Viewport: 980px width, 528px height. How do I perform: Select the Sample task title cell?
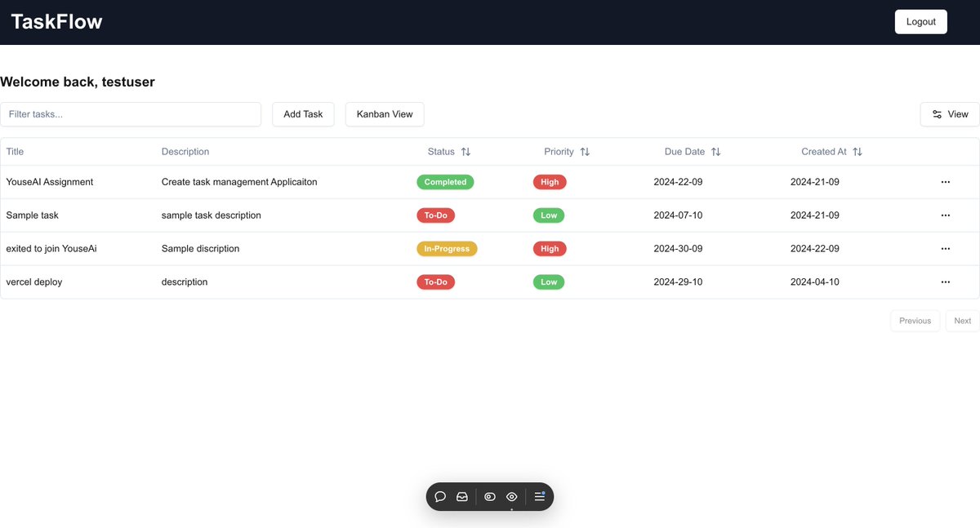[32, 215]
